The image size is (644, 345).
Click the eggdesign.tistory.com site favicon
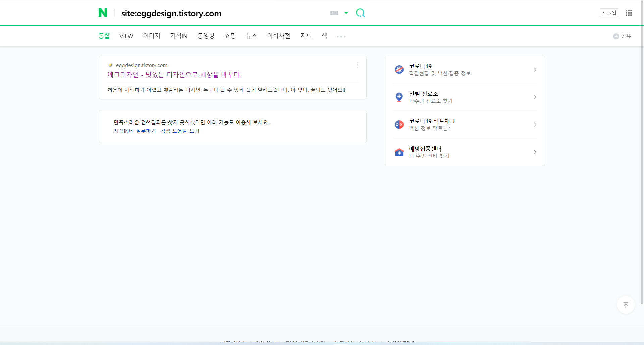point(110,65)
